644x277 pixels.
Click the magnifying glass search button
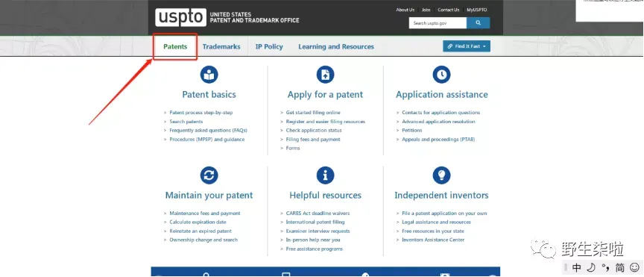[478, 23]
